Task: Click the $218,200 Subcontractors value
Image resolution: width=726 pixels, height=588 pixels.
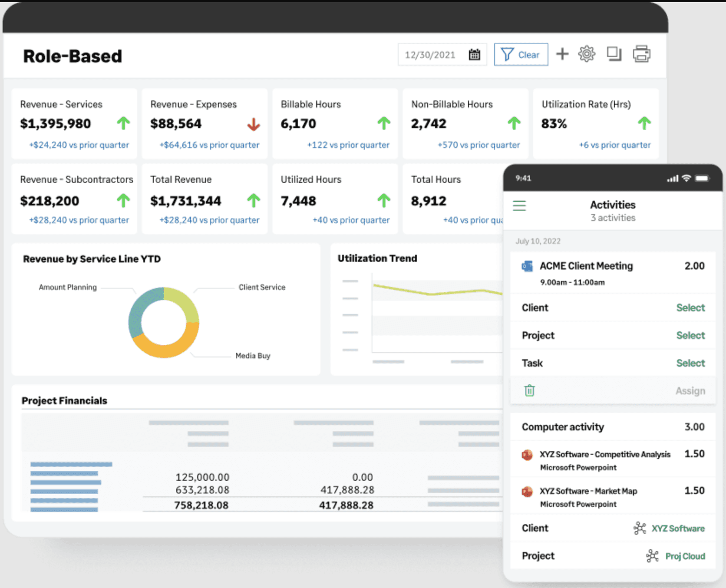Action: tap(49, 201)
